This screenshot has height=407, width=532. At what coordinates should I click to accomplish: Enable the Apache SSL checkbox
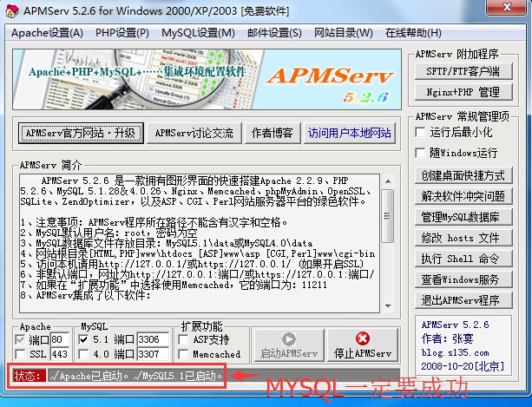(x=20, y=354)
